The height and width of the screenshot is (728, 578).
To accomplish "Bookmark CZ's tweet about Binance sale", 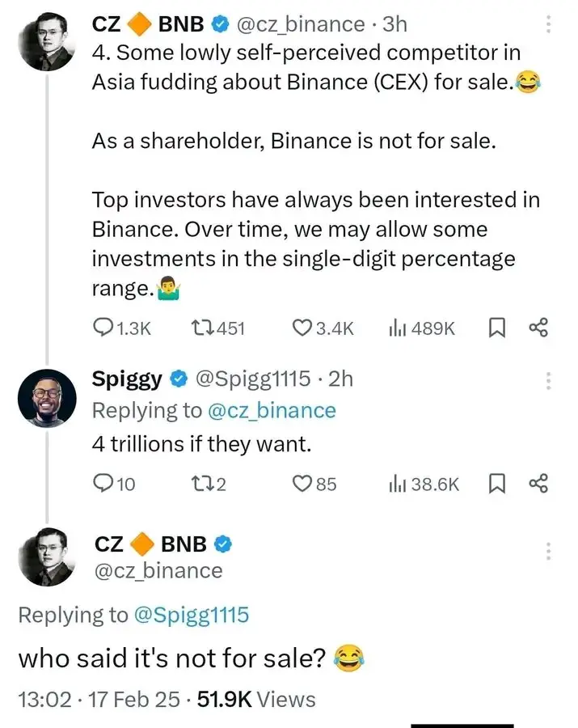I will [x=498, y=328].
